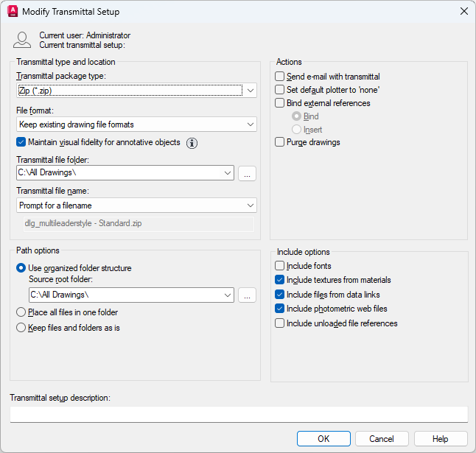Click the AutoCAD logo icon in title bar

pos(13,12)
